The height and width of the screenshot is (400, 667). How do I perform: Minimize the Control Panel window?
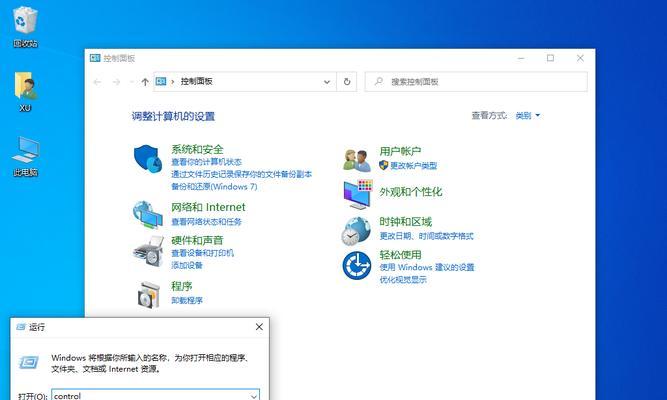coord(521,58)
